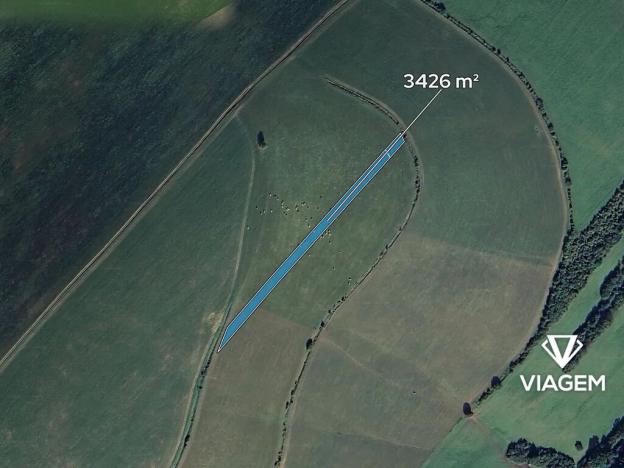
Task: Click the VIAGEM diamond logo icon
Action: click(562, 351)
